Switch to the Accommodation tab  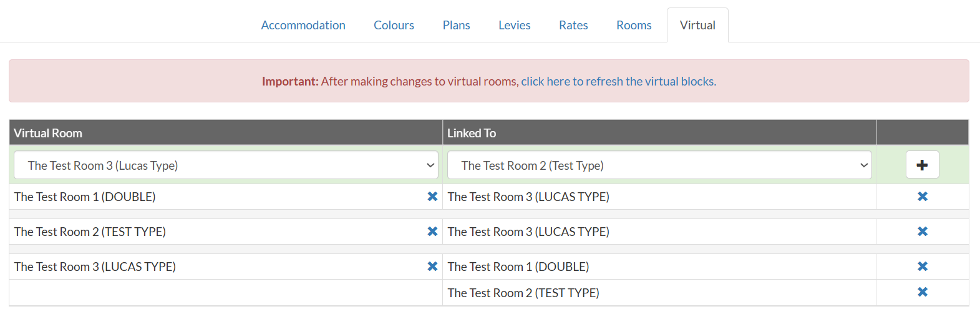tap(303, 25)
